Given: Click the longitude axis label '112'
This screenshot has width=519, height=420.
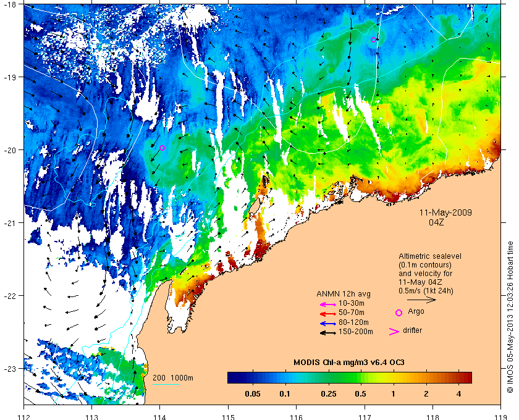Looking at the screenshot, I should pyautogui.click(x=24, y=417).
